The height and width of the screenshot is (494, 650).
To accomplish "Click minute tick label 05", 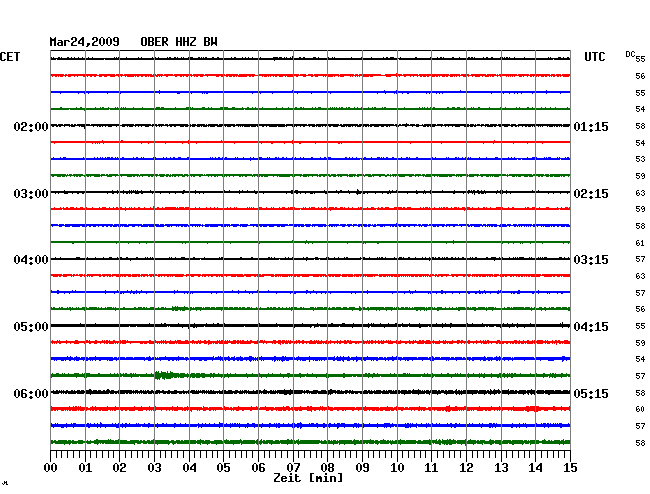I will click(223, 468).
